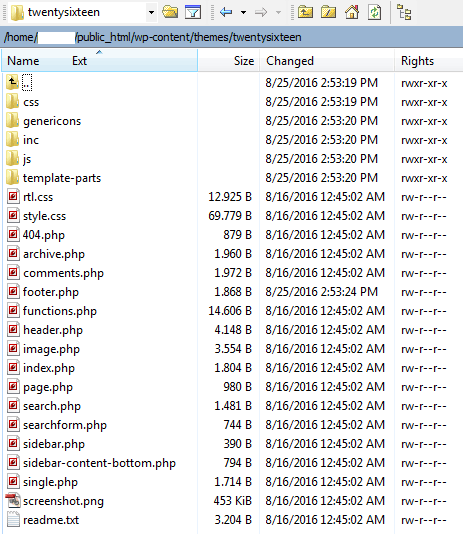Click the page.php file name
This screenshot has height=534, width=463.
[x=48, y=387]
